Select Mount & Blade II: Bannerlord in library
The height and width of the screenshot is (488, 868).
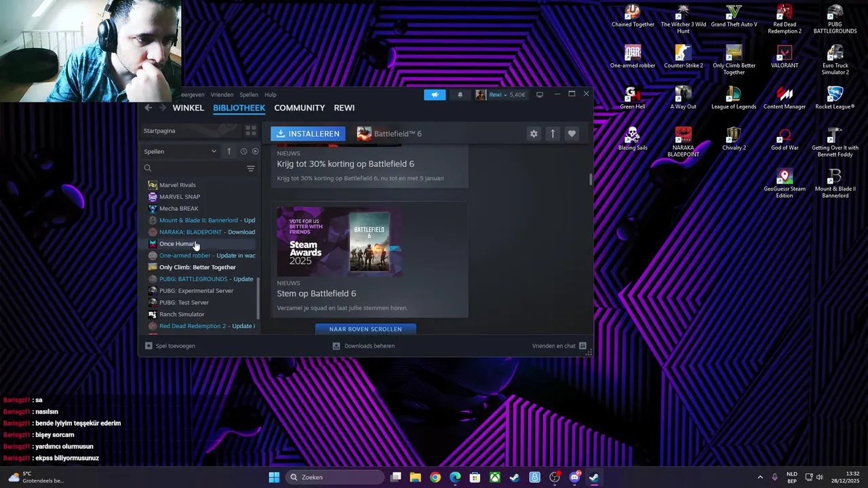[201, 220]
